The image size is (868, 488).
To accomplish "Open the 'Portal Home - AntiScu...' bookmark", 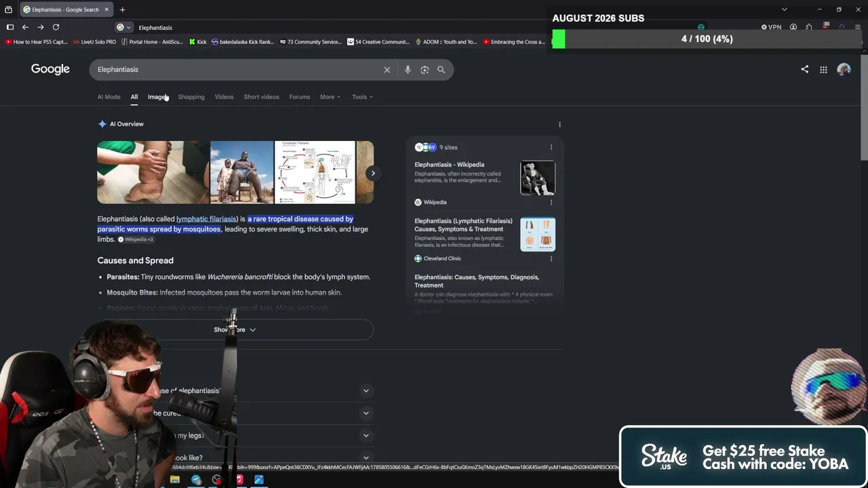I will 152,42.
